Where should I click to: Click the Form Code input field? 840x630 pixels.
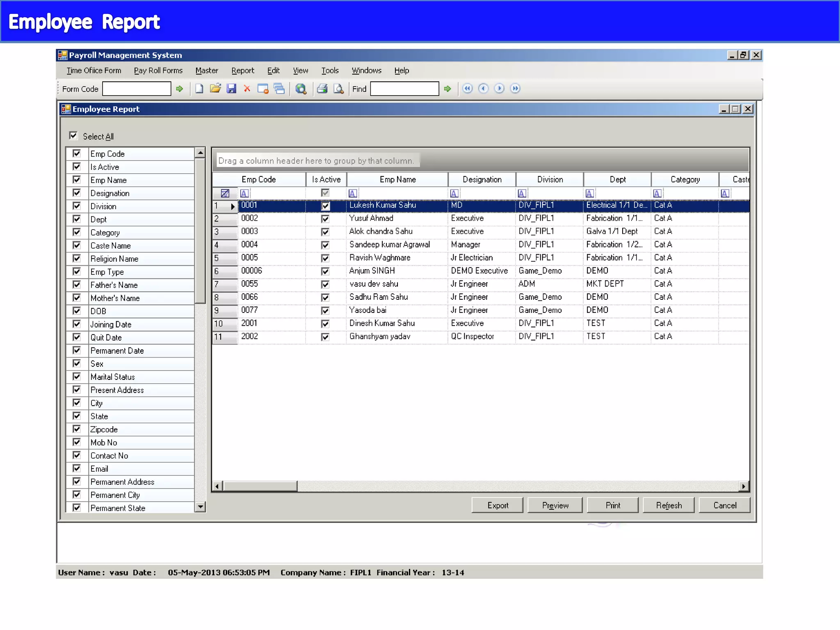click(x=137, y=89)
